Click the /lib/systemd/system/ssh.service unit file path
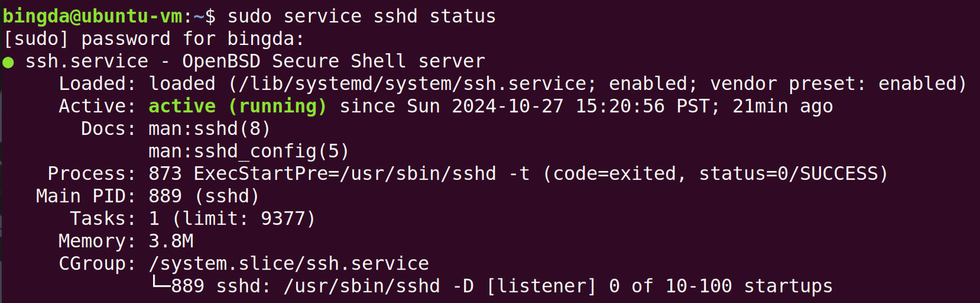The image size is (980, 303). [406, 84]
